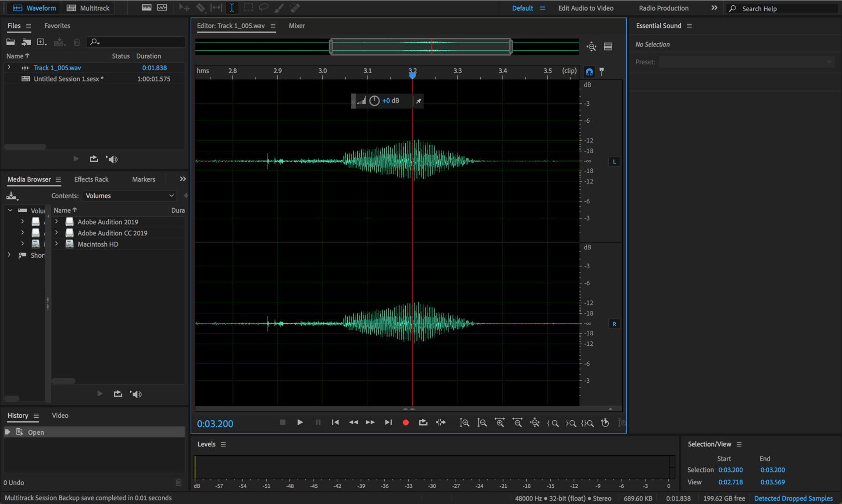This screenshot has height=504, width=842.
Task: Expand the Shortcuts tree node
Action: tap(9, 255)
